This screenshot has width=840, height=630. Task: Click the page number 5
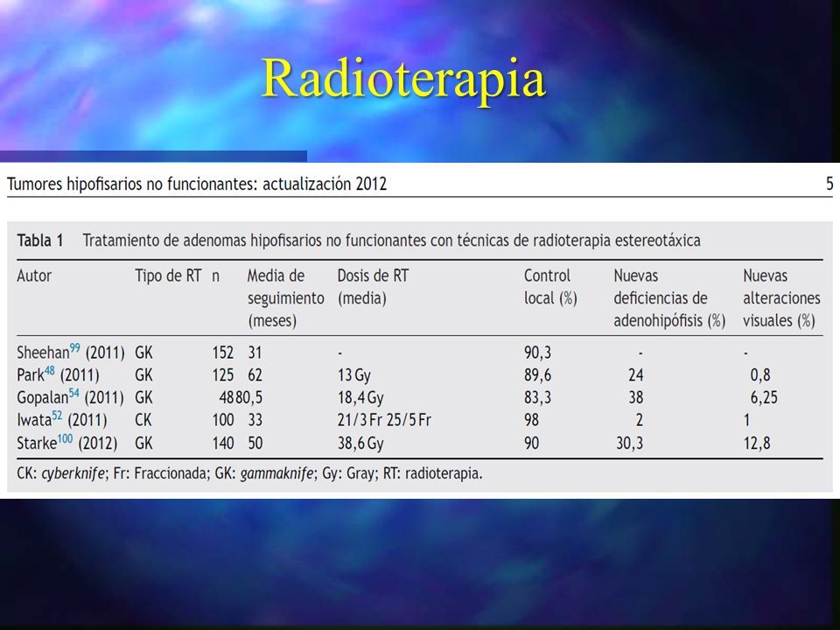(x=829, y=184)
